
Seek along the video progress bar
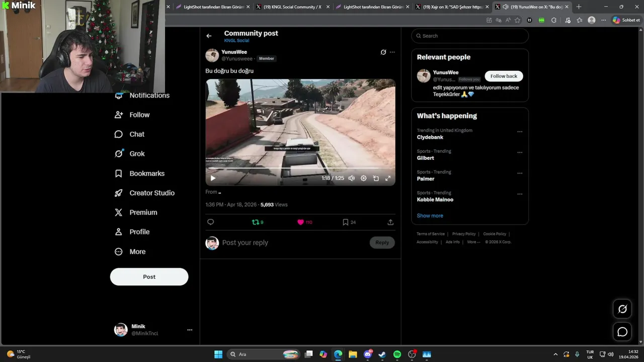[300, 168]
